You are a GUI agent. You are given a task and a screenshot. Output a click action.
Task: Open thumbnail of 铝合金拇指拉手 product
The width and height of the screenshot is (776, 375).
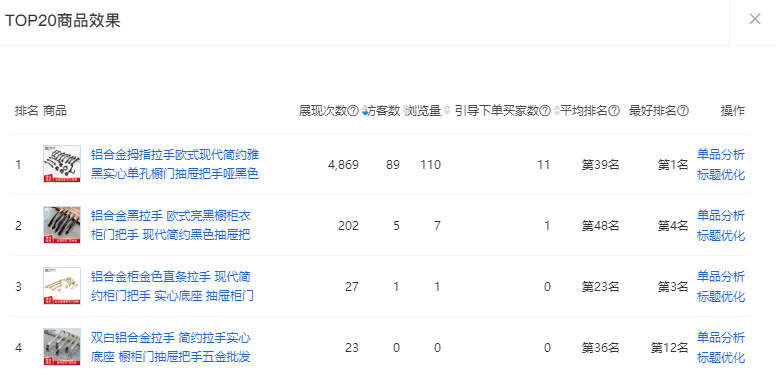pos(62,164)
